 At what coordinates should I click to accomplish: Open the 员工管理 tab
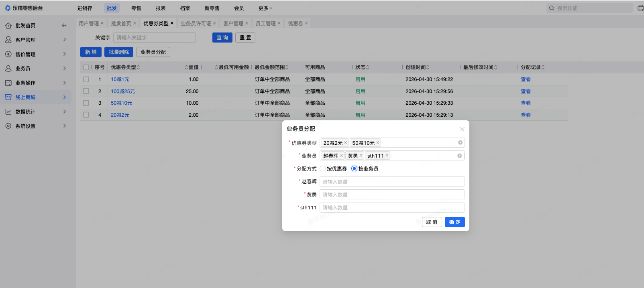[265, 23]
